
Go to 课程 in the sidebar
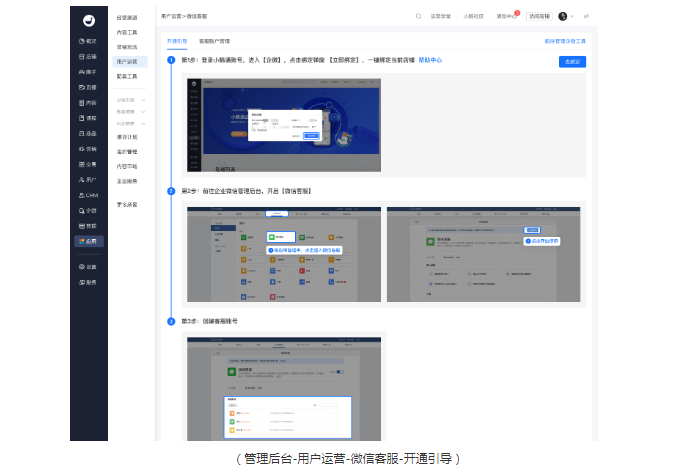coord(89,118)
